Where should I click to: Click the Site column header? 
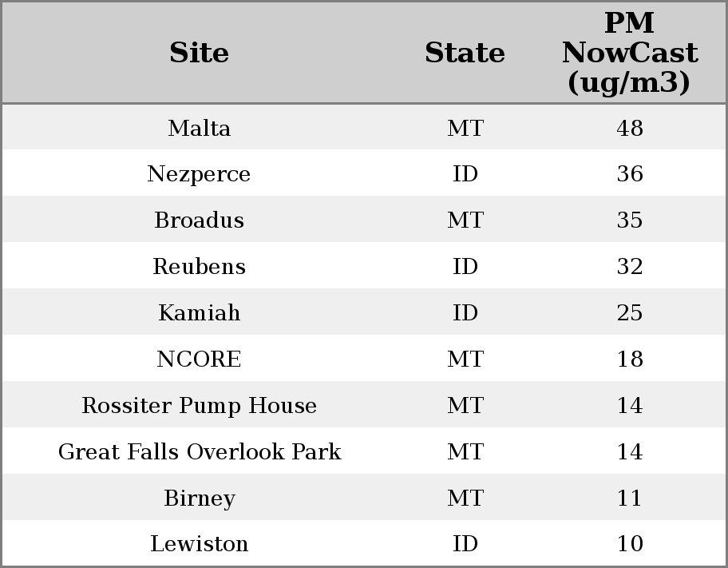[x=199, y=53]
